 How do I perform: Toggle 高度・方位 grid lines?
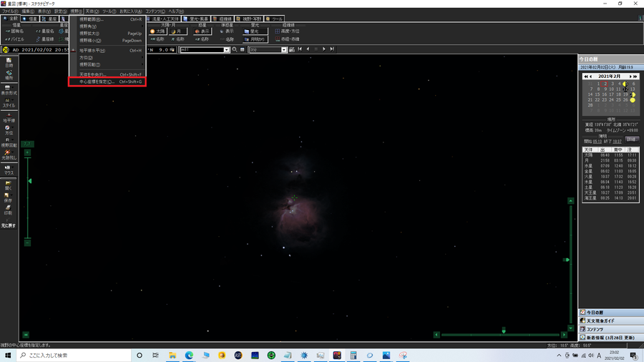pos(287,31)
